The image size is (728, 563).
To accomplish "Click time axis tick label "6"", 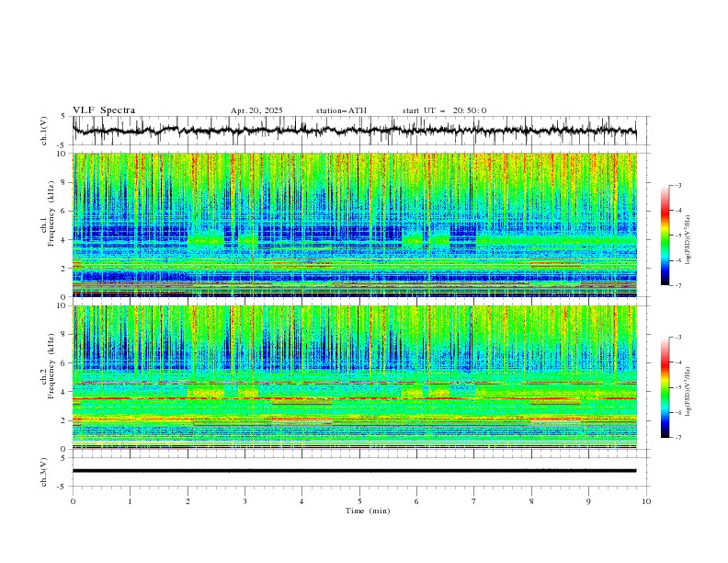I will click(416, 501).
